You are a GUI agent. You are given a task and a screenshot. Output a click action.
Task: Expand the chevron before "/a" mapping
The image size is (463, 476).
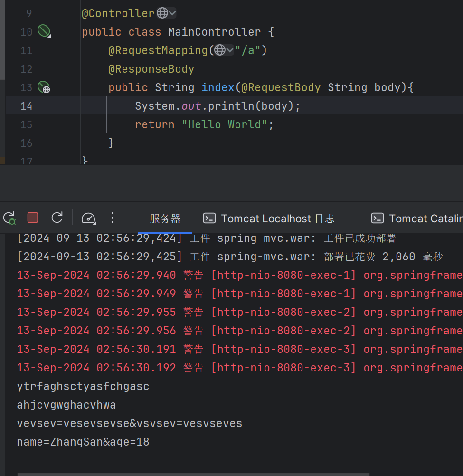click(x=230, y=50)
